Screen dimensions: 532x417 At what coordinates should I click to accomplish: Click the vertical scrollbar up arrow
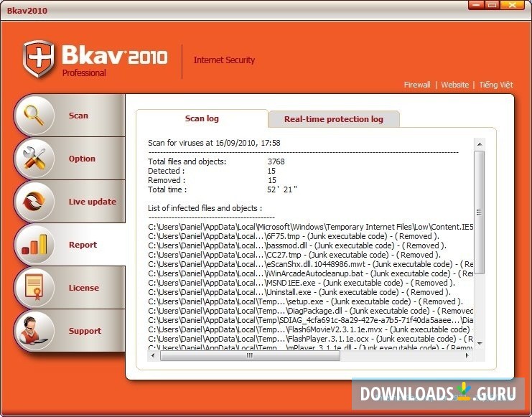480,144
